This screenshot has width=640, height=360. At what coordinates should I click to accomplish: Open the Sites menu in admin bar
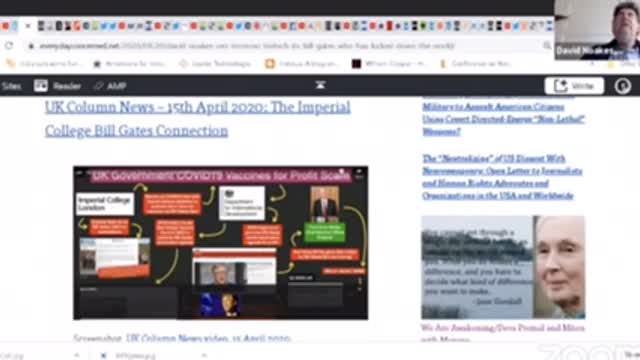tap(11, 86)
